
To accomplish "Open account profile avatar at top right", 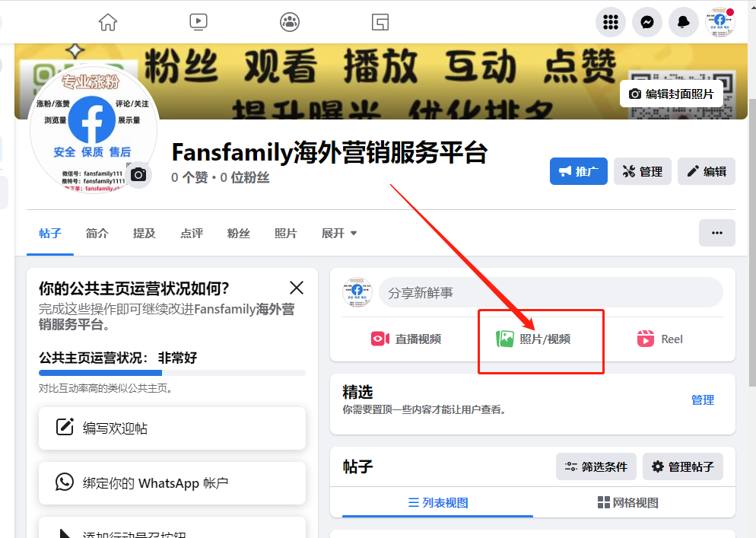I will (x=719, y=22).
